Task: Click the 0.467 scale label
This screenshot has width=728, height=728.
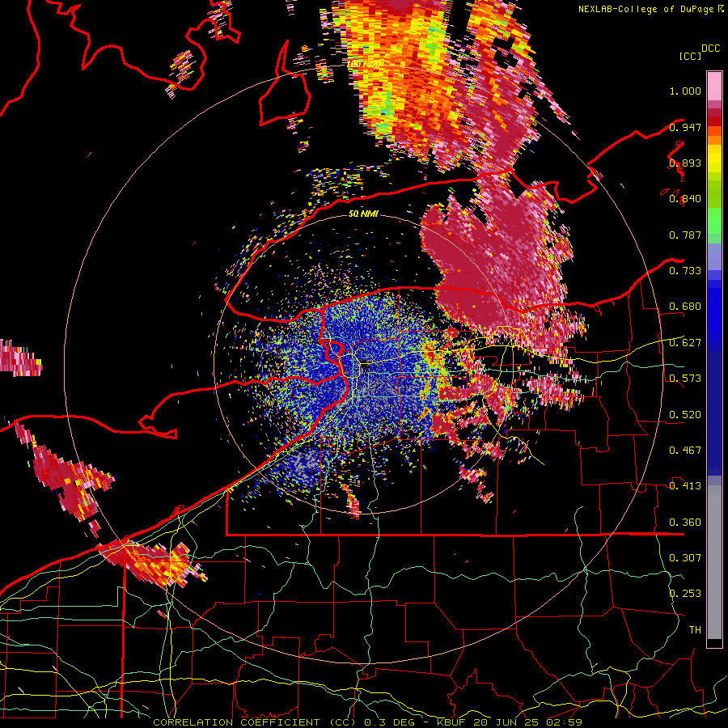Action: (685, 451)
